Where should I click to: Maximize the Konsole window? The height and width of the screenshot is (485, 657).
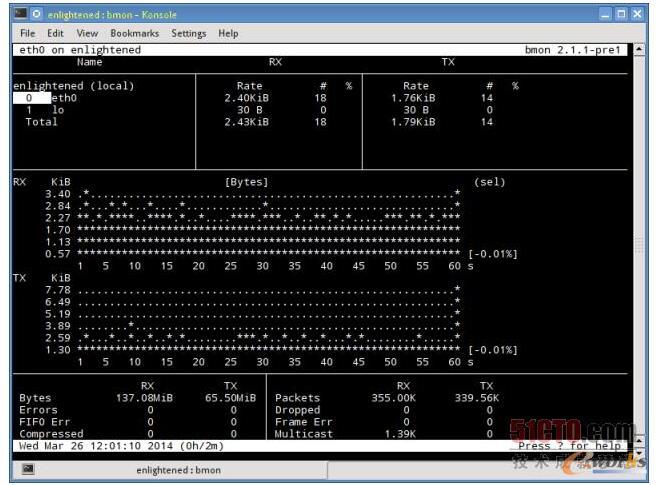point(621,14)
